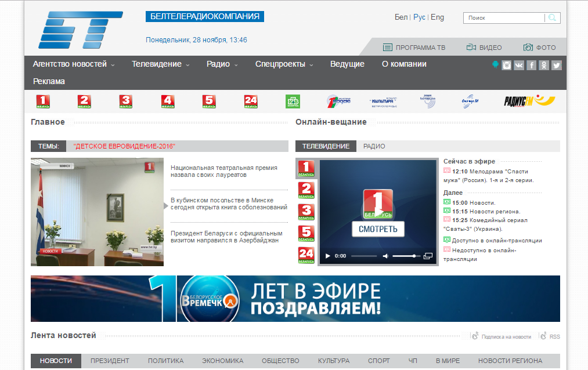Open the Реклама menu item
Viewport: 588px width, 370px height.
click(x=49, y=81)
